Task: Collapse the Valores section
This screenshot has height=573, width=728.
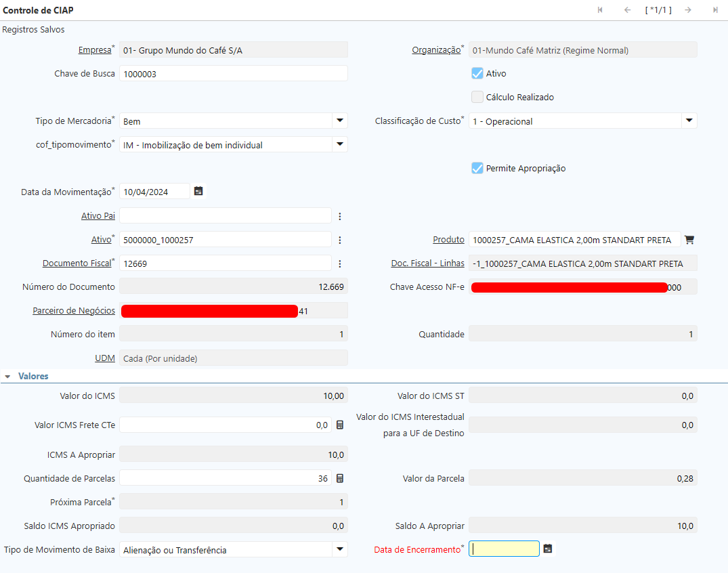Action: (7, 376)
